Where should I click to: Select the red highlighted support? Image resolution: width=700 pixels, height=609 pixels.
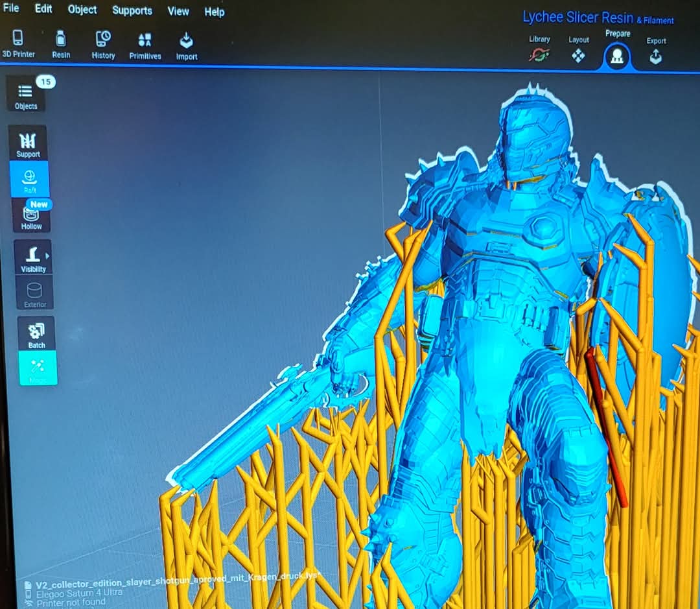(605, 427)
